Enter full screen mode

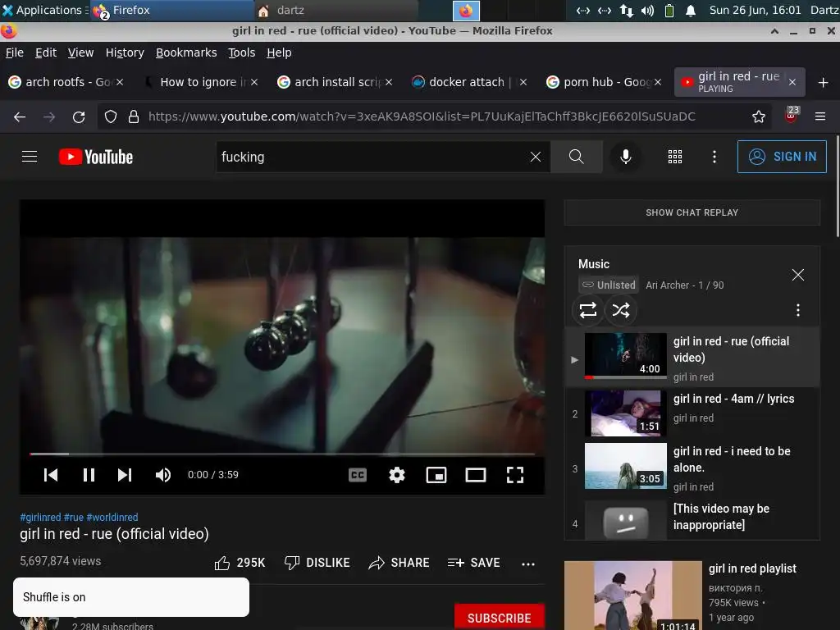pos(515,475)
